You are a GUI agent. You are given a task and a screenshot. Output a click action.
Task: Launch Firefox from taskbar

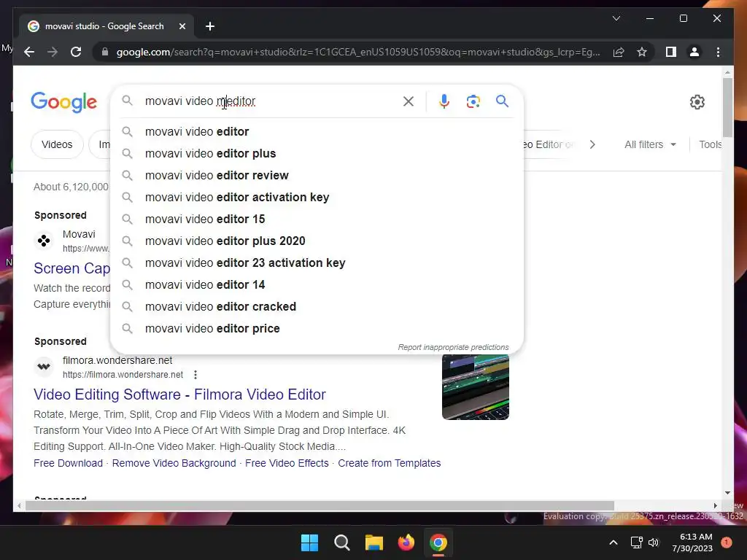click(406, 542)
